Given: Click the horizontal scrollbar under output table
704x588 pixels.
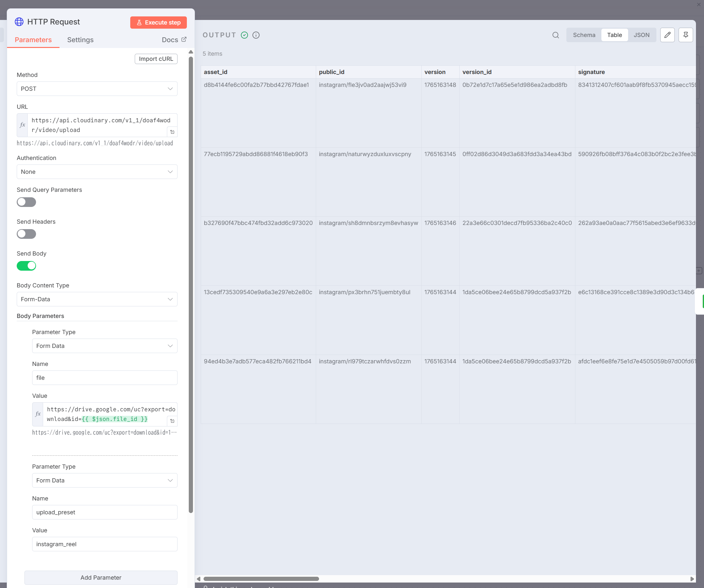Looking at the screenshot, I should [x=261, y=579].
